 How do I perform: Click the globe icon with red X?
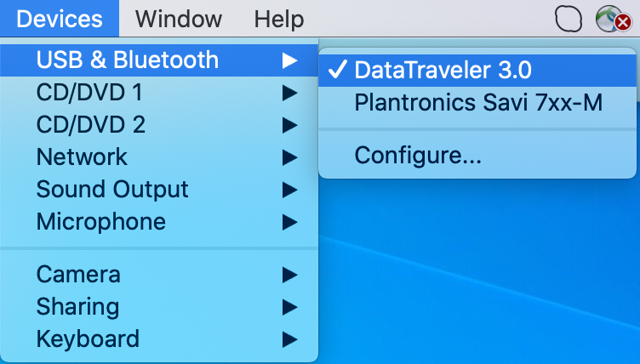pyautogui.click(x=608, y=19)
